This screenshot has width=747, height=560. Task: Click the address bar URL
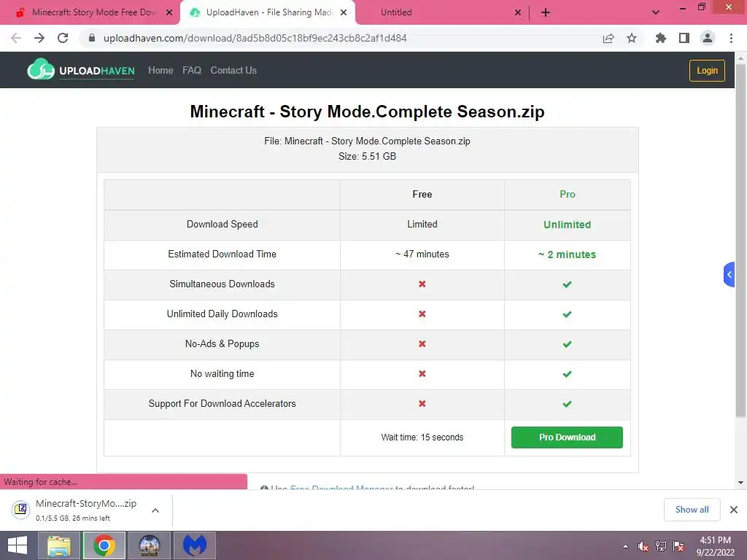point(255,38)
